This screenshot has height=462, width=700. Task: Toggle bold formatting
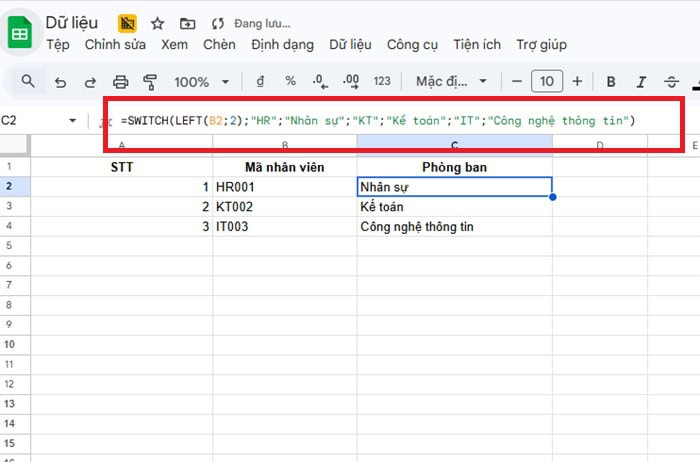(x=611, y=82)
